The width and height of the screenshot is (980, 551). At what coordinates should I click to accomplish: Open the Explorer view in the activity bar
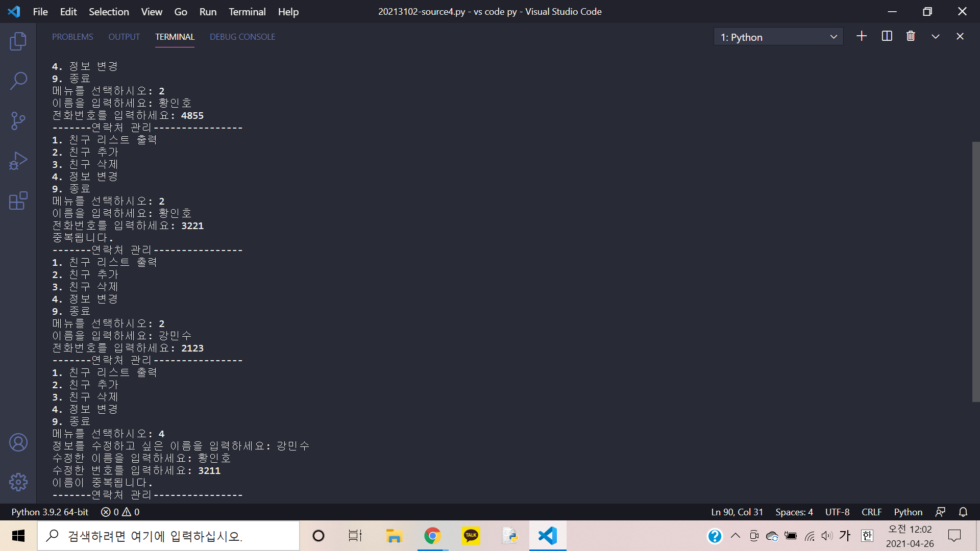coord(18,41)
